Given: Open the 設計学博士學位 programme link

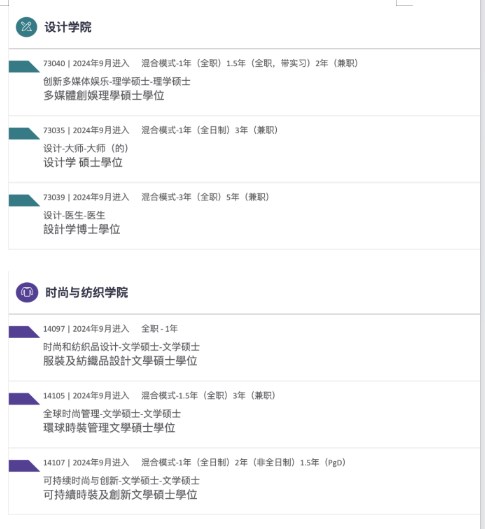Looking at the screenshot, I should tap(82, 229).
